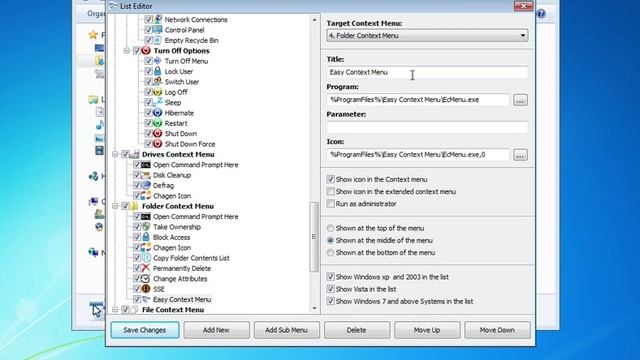Viewport: 640px width, 360px height.
Task: Toggle Show icon in the Context menu
Action: 331,179
